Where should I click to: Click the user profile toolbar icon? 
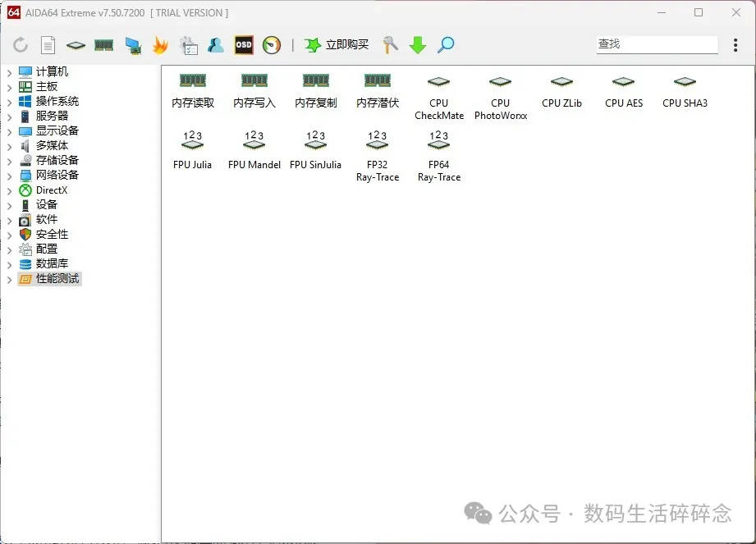pos(216,45)
